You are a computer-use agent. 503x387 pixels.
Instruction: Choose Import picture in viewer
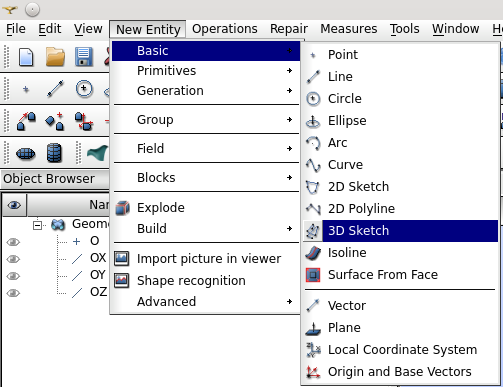[x=206, y=259]
